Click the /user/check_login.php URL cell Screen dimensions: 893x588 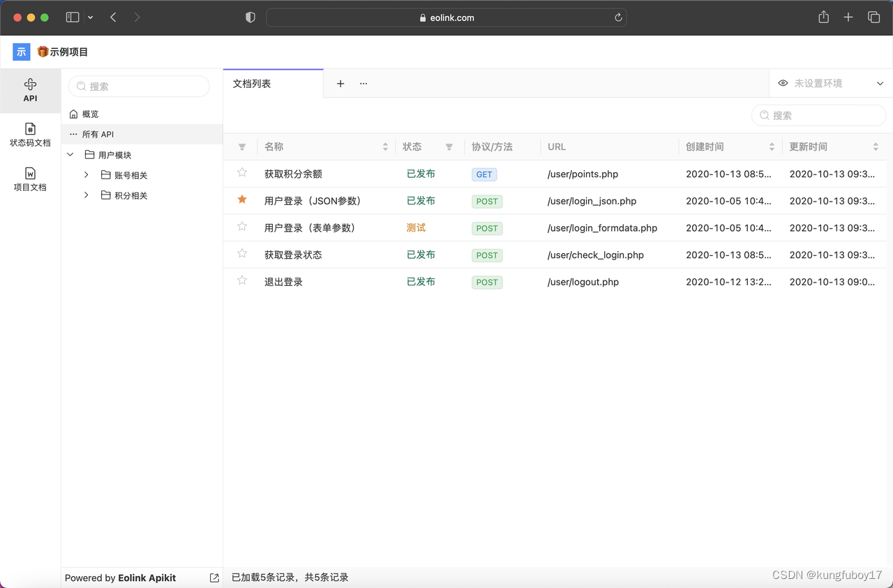click(x=596, y=255)
